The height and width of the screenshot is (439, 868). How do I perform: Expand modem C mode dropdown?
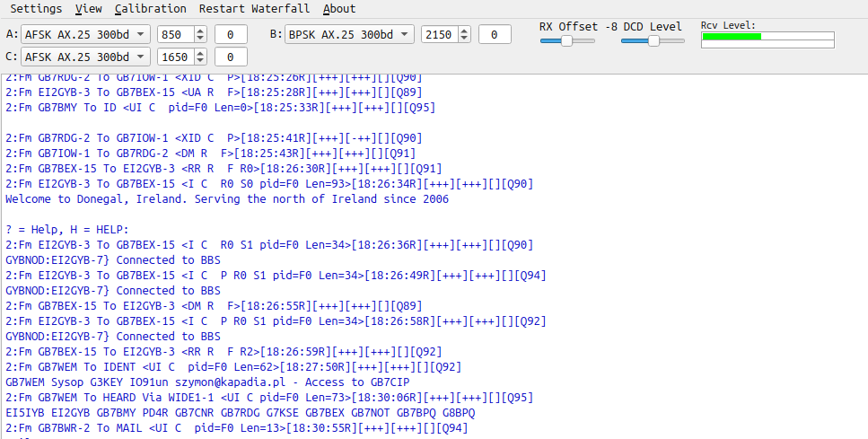(x=85, y=57)
